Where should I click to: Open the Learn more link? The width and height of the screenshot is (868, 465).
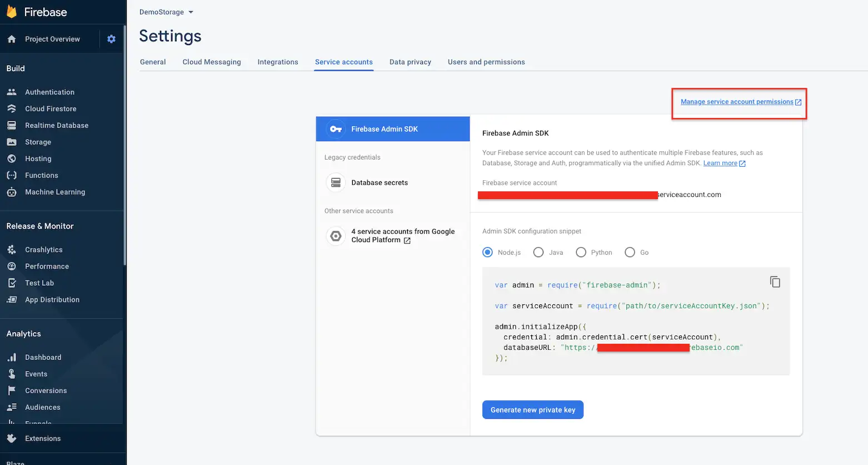(720, 163)
